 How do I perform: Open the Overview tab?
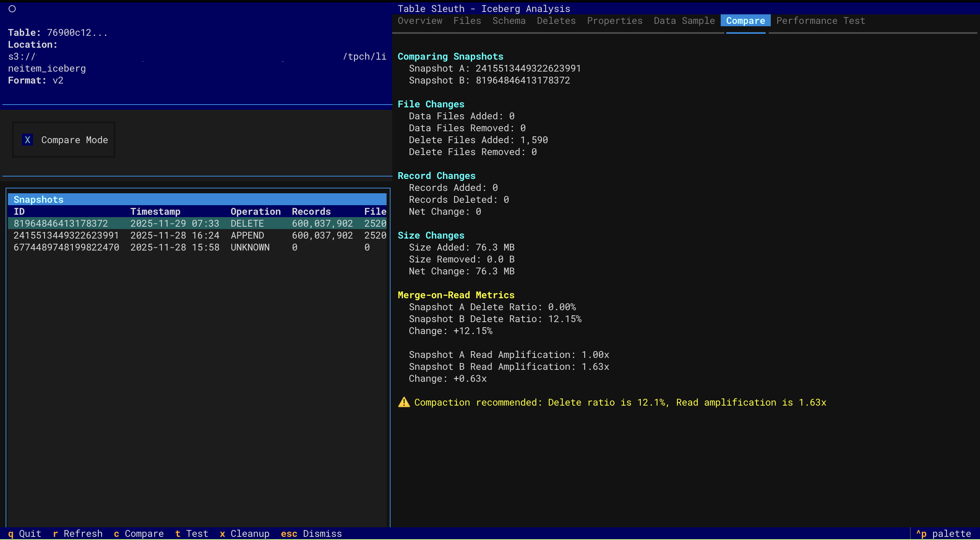click(420, 21)
